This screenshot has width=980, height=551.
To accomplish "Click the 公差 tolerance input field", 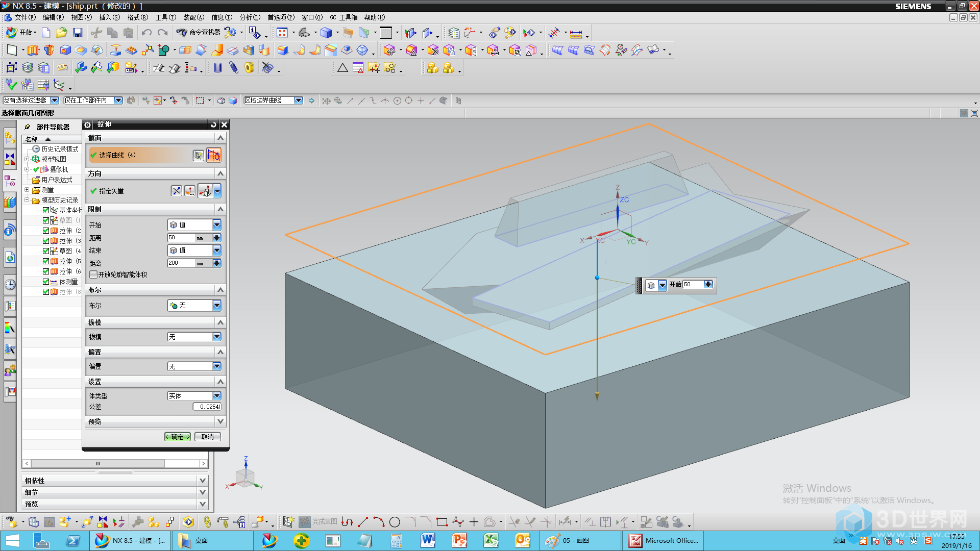I will pyautogui.click(x=207, y=407).
